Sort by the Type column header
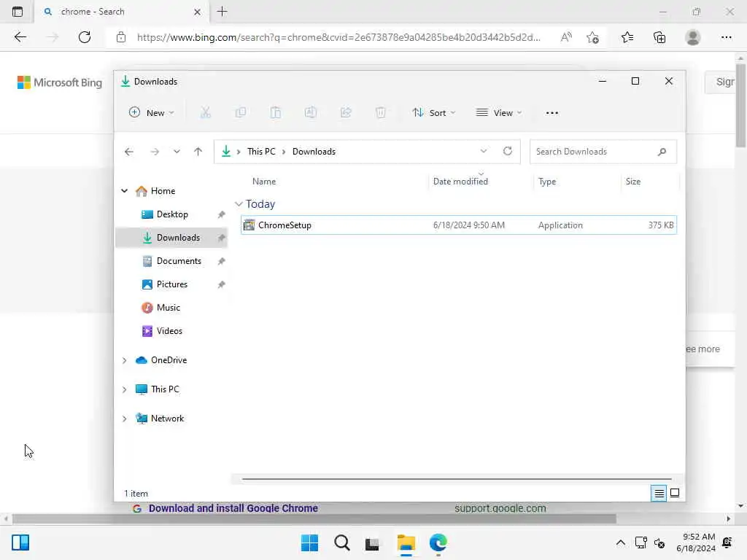 tap(547, 182)
